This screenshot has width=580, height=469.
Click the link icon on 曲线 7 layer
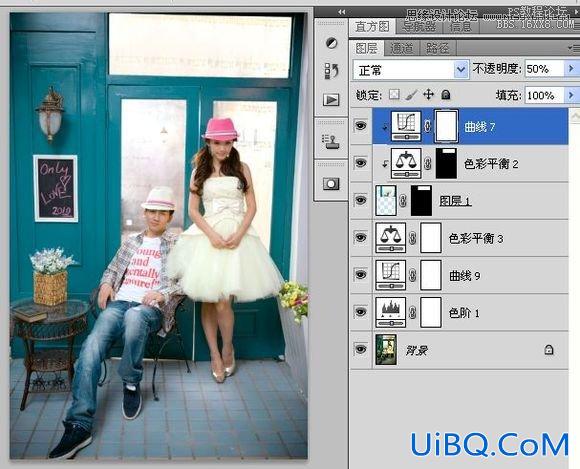pyautogui.click(x=428, y=126)
